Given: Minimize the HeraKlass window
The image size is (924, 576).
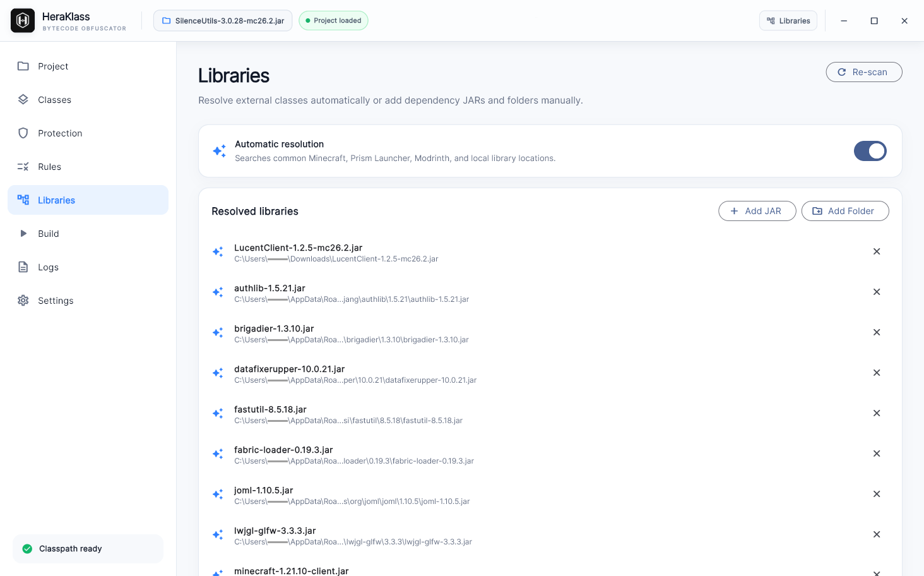Looking at the screenshot, I should [844, 21].
